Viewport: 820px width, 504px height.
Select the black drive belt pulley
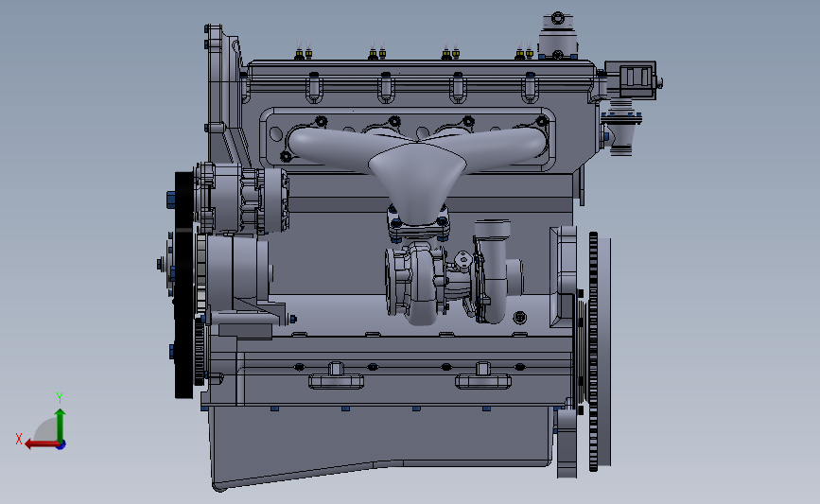pos(184,285)
